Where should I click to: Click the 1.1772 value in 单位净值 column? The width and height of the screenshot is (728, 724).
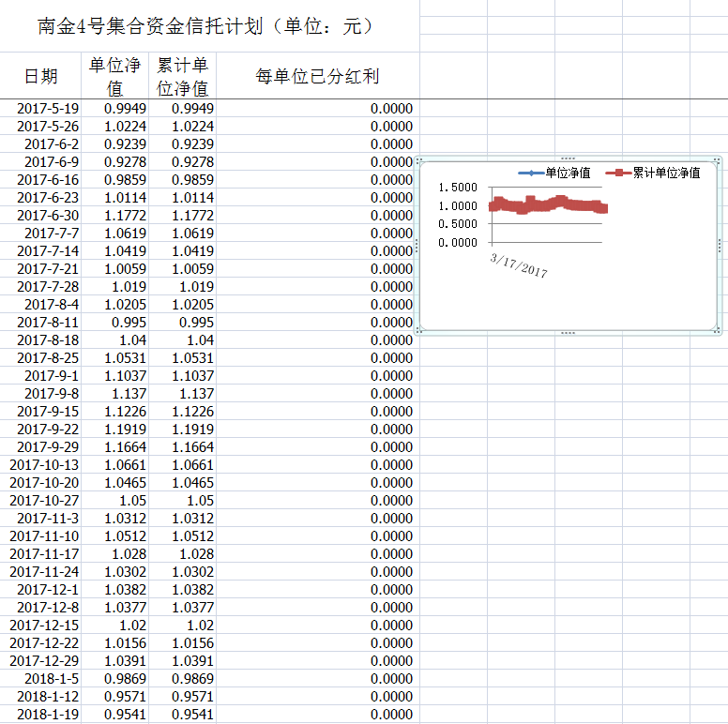(x=115, y=216)
